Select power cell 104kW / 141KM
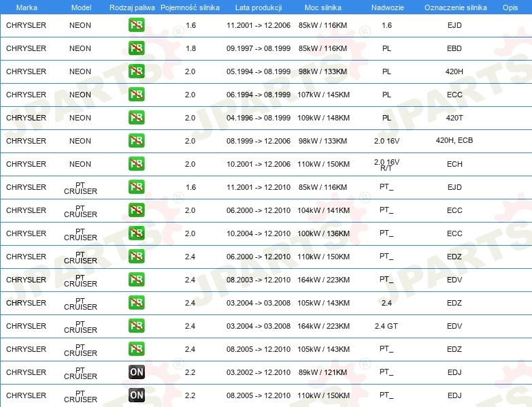 tap(323, 210)
